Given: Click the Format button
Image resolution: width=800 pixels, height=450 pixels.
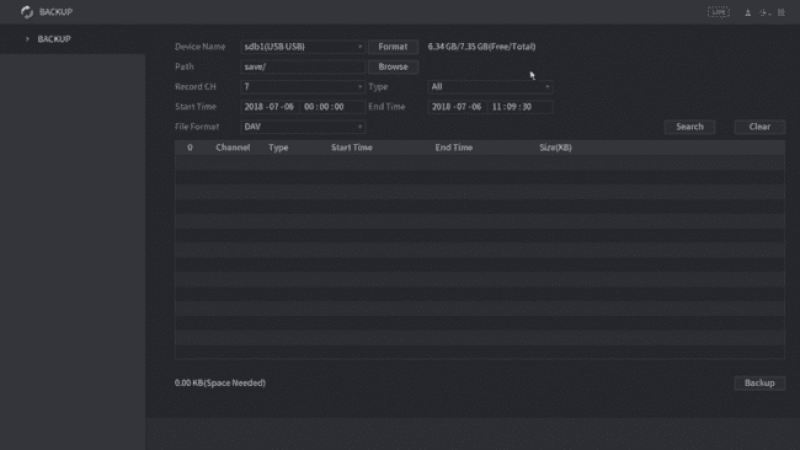Looking at the screenshot, I should click(393, 46).
